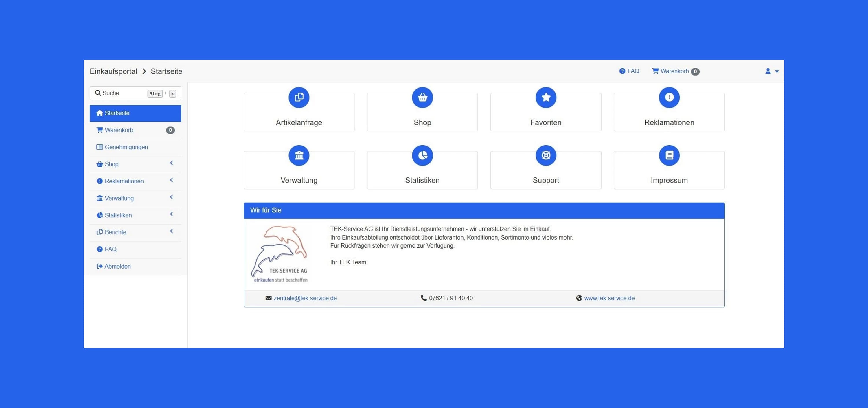Click the Impressum book icon tile
868x408 pixels.
click(669, 156)
